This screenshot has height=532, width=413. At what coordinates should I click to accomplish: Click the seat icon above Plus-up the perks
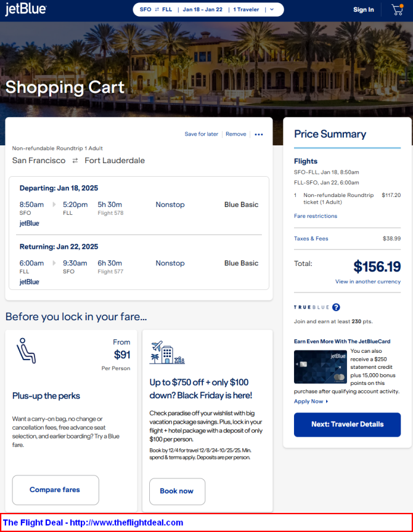pyautogui.click(x=26, y=351)
